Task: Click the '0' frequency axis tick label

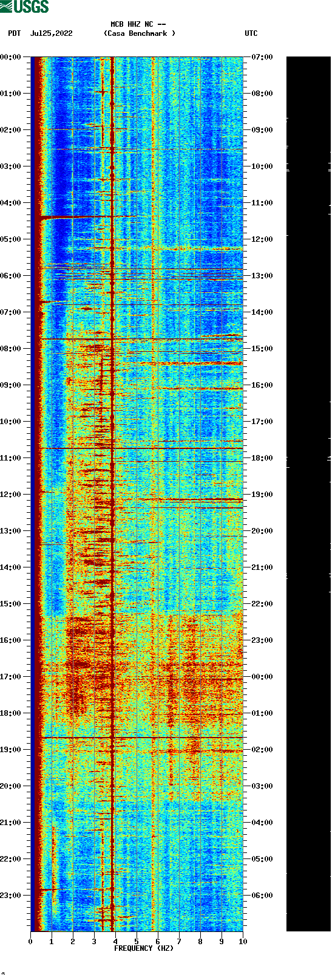Action: click(x=30, y=942)
